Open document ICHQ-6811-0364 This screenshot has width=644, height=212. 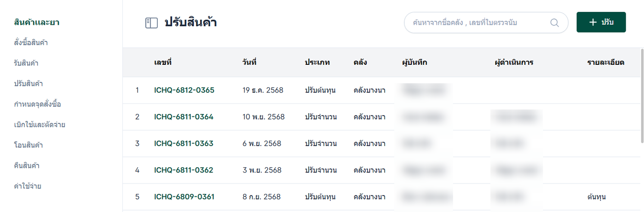(x=184, y=117)
